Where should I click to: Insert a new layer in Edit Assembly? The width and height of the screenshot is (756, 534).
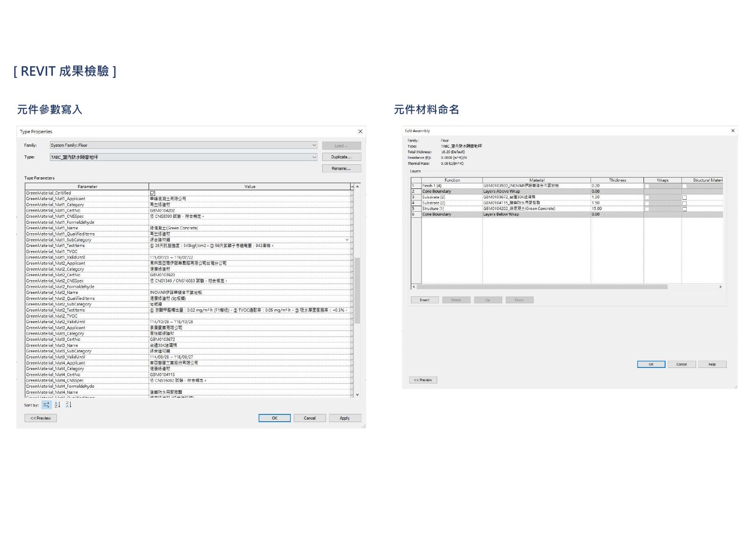coord(425,300)
